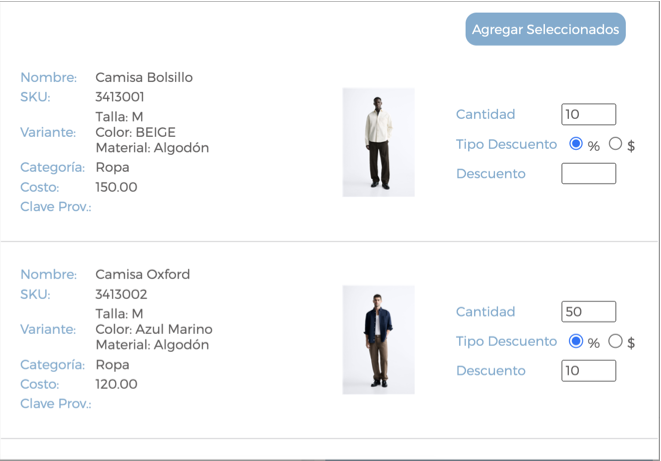
Task: Focus Cantidad field of Camisa Bolsillo
Action: coord(588,114)
